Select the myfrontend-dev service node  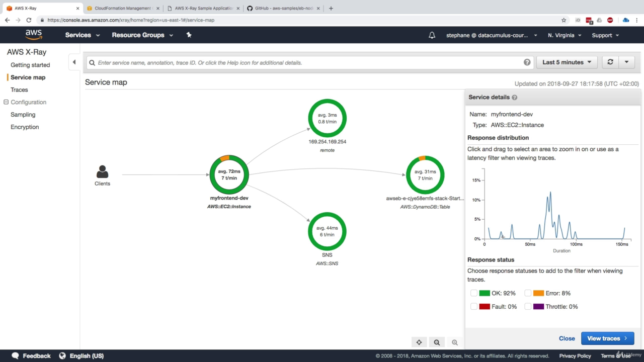pyautogui.click(x=229, y=174)
